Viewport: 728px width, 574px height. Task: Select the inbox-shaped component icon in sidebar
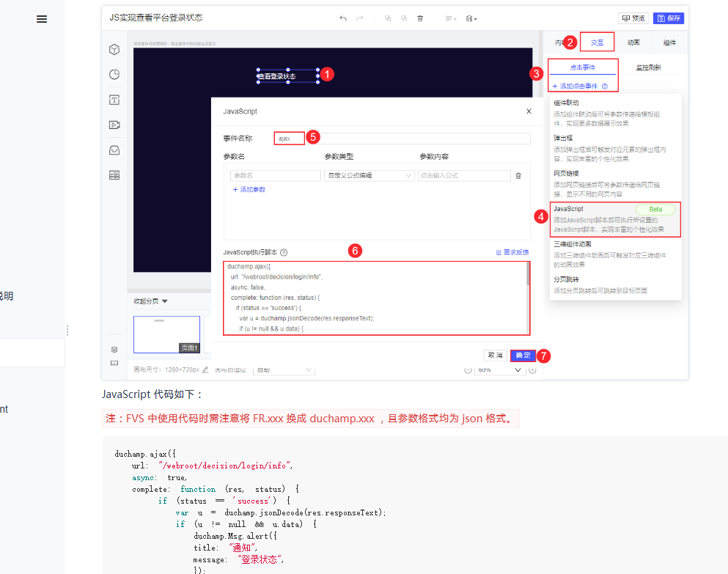pos(114,150)
